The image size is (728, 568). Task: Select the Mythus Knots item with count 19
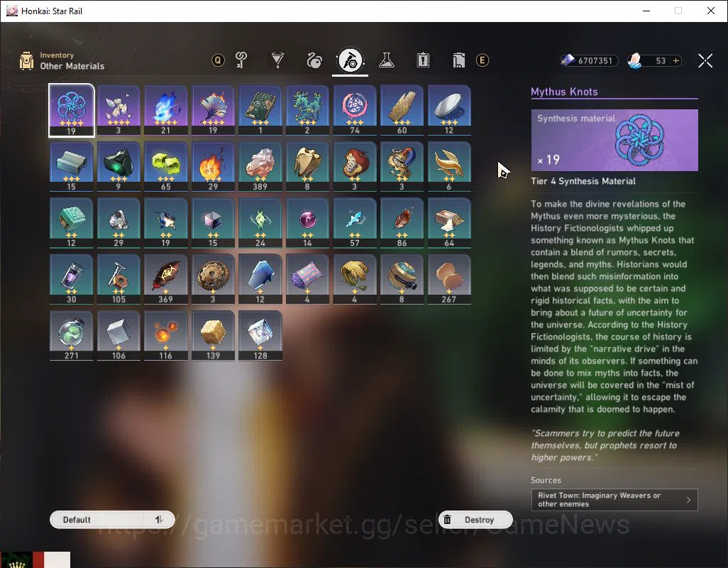pos(71,110)
